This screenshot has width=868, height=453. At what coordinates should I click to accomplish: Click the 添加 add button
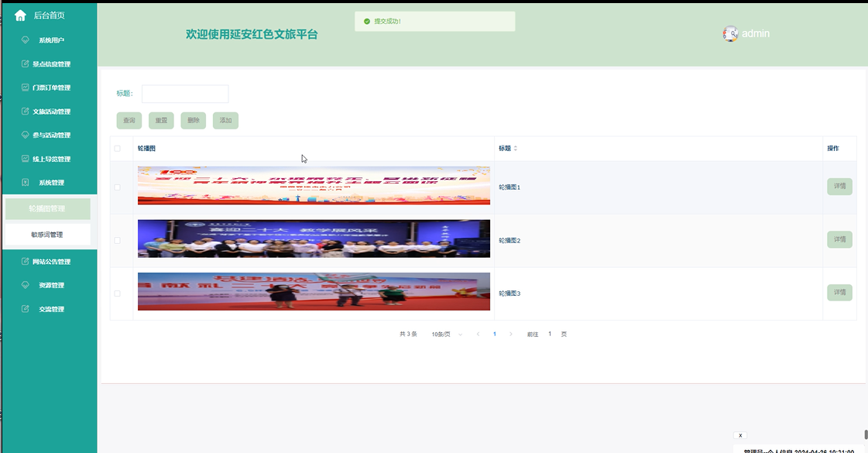point(225,120)
